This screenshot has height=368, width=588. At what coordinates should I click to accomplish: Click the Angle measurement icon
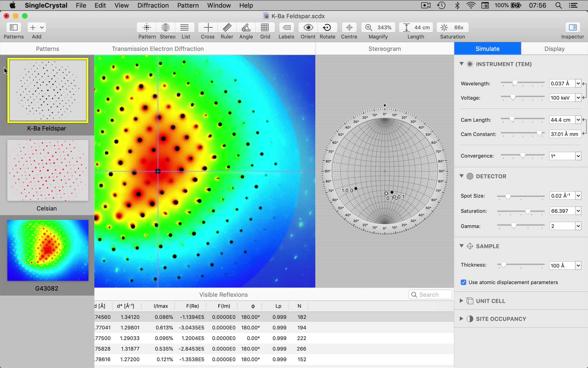(x=246, y=28)
